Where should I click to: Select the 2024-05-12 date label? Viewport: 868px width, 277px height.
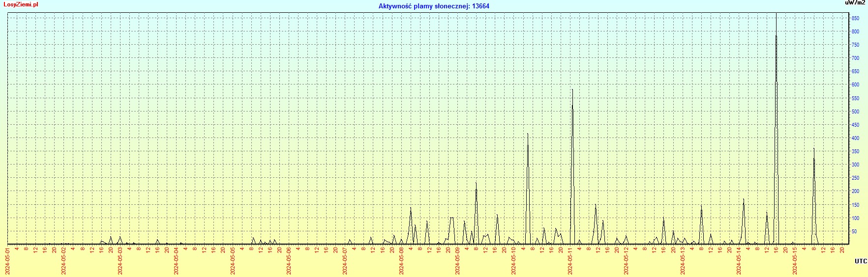point(627,261)
